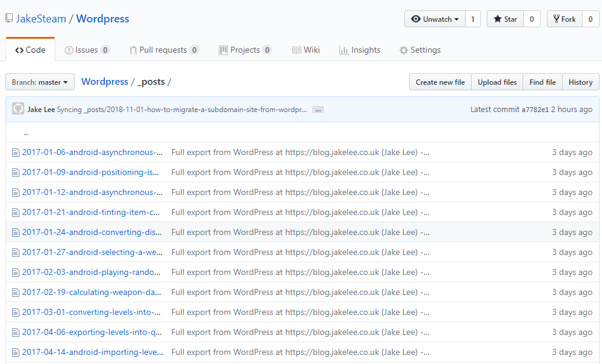602x364 pixels.
Task: View the stargazers count next to Star
Action: click(532, 19)
